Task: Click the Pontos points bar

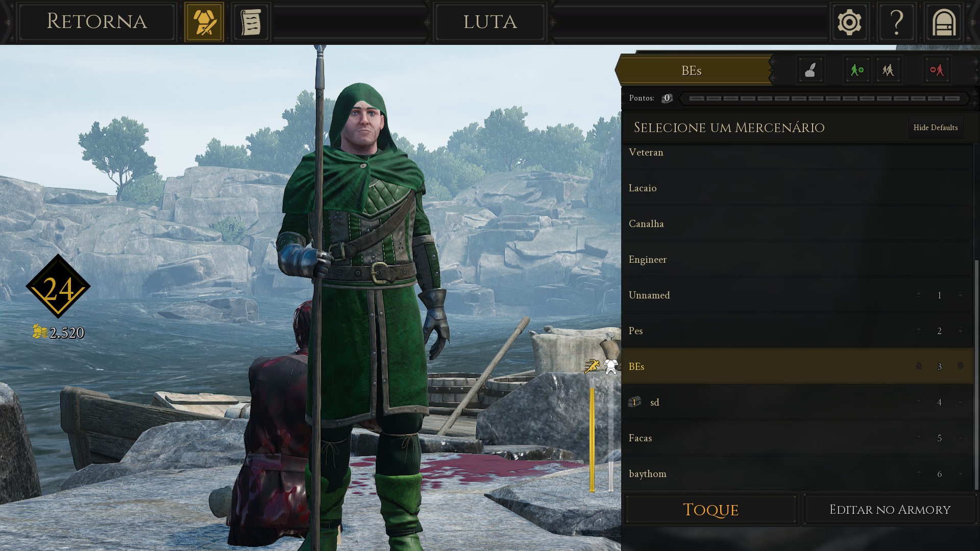Action: pyautogui.click(x=824, y=98)
